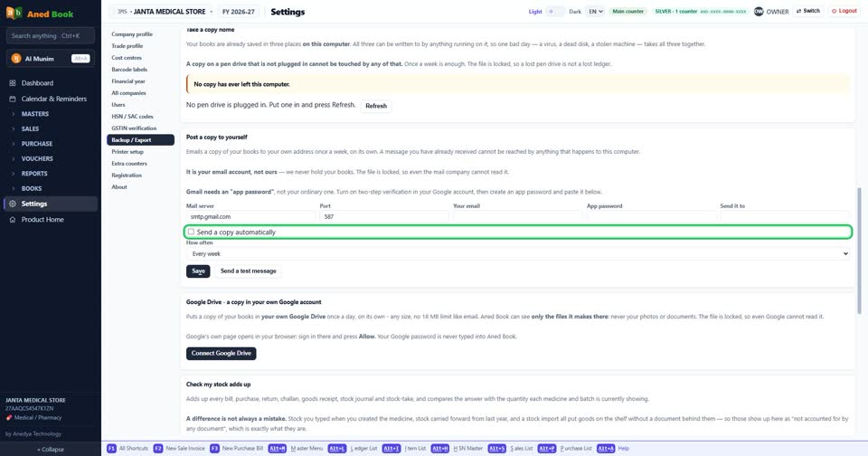This screenshot has width=868, height=456.
Task: Click the OWNER avatar badge
Action: click(x=759, y=12)
